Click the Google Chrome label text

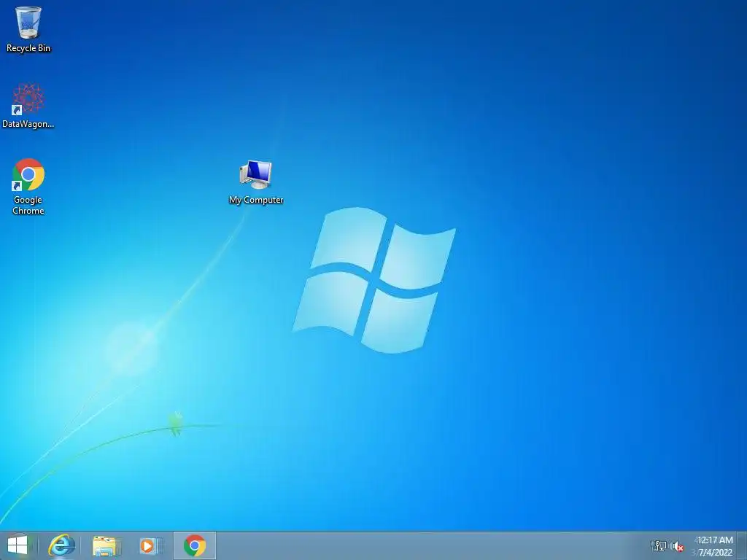click(x=28, y=205)
